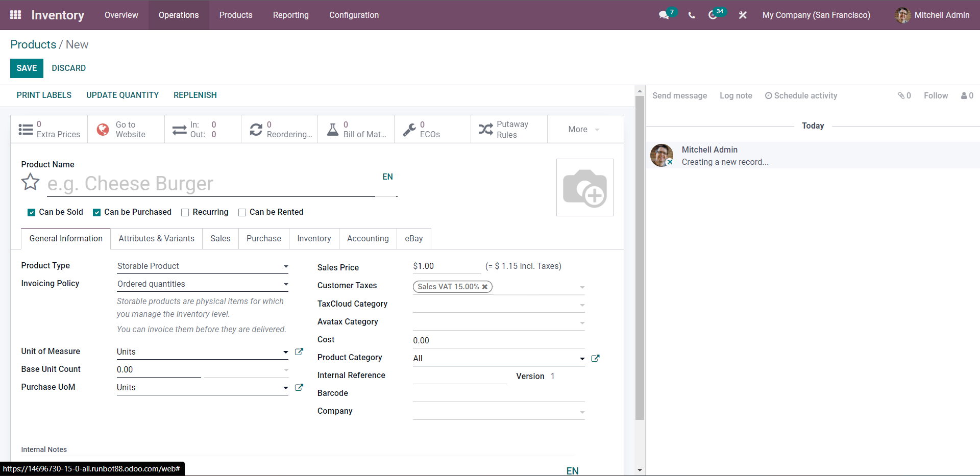
Task: Open Product Category external link
Action: [x=595, y=358]
